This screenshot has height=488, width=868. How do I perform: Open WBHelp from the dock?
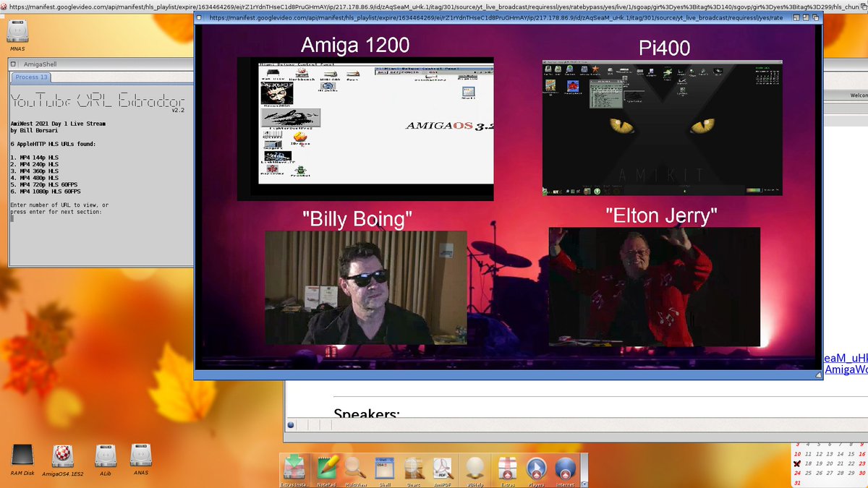pyautogui.click(x=475, y=471)
